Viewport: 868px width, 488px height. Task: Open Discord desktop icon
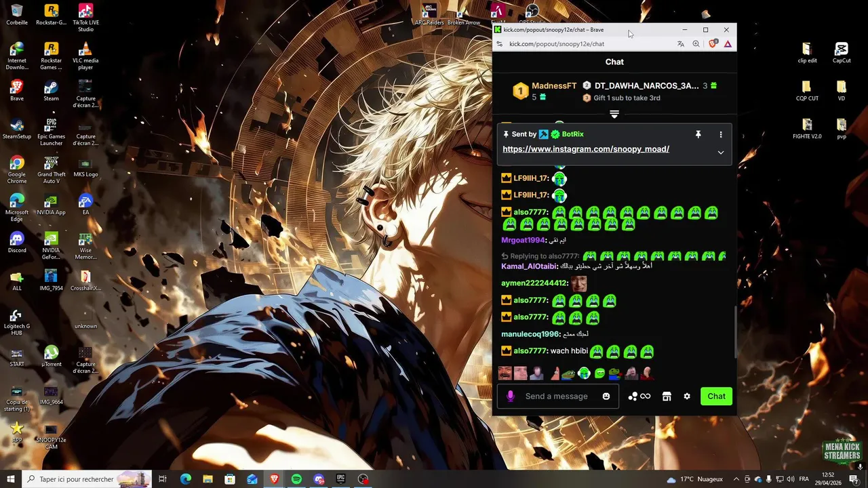17,243
